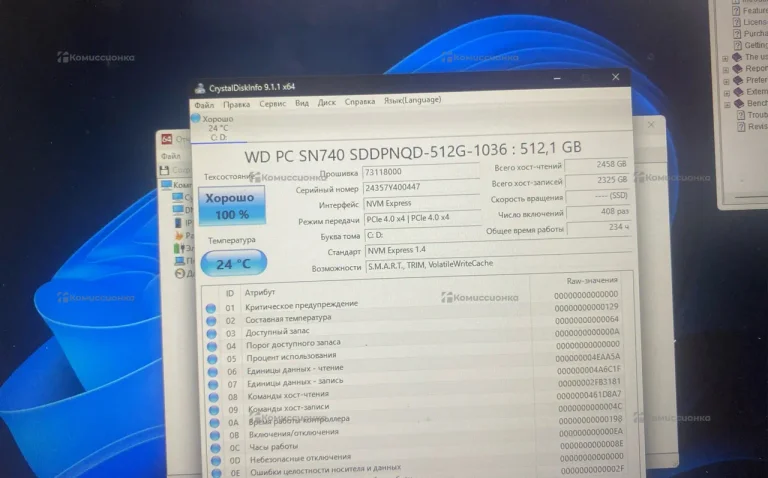Click status circle for Единицы данных - запись
This screenshot has height=478, width=768.
pyautogui.click(x=213, y=384)
